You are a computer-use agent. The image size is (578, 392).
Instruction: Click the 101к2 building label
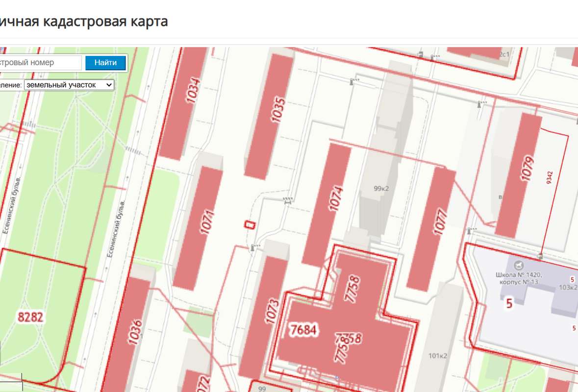pyautogui.click(x=438, y=356)
